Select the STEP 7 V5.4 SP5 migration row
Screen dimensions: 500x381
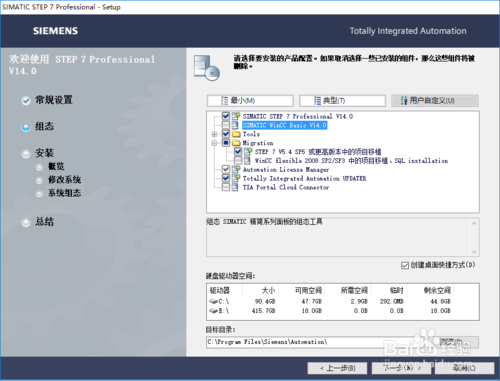[x=318, y=152]
